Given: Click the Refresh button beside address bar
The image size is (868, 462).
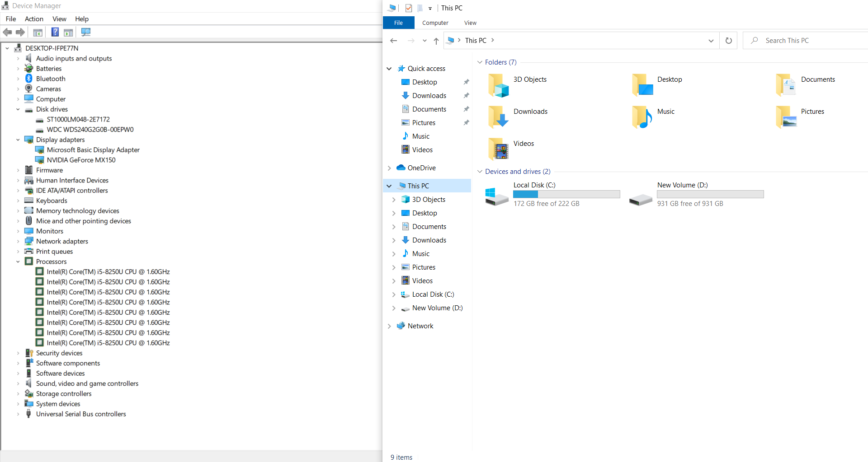Looking at the screenshot, I should pyautogui.click(x=728, y=41).
